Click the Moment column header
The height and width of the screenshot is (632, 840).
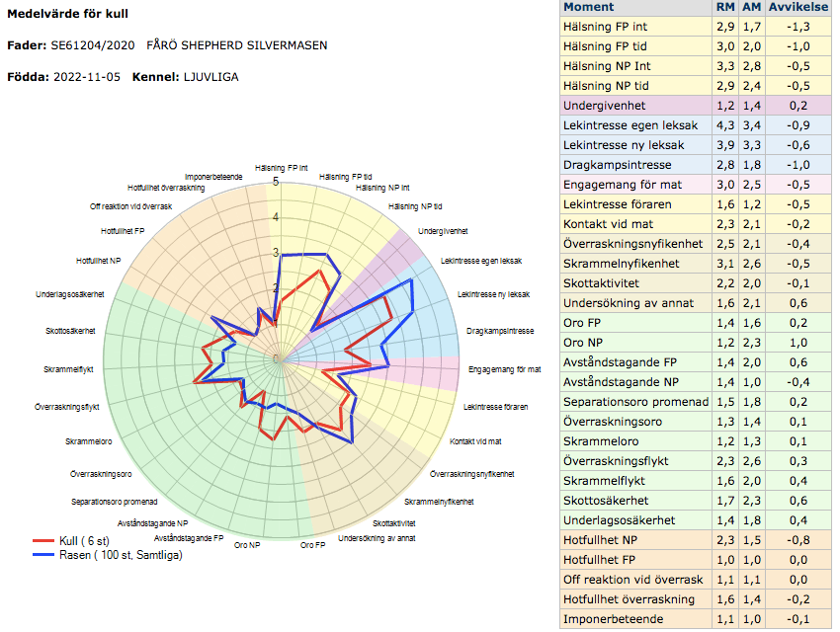pos(589,7)
